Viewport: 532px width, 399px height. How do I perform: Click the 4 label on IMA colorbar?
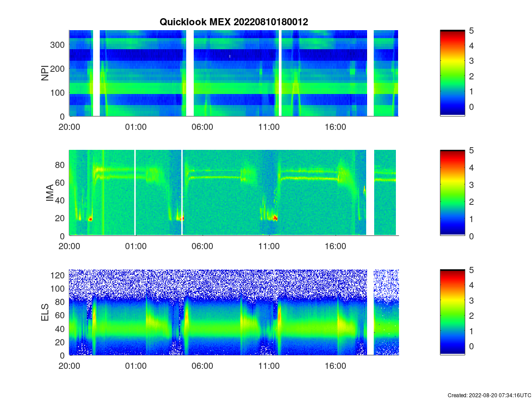472,167
